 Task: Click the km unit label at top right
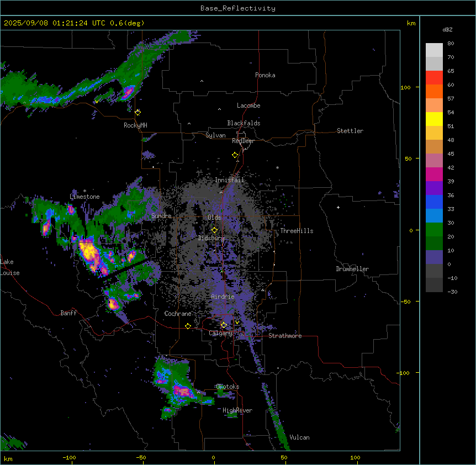coord(411,23)
